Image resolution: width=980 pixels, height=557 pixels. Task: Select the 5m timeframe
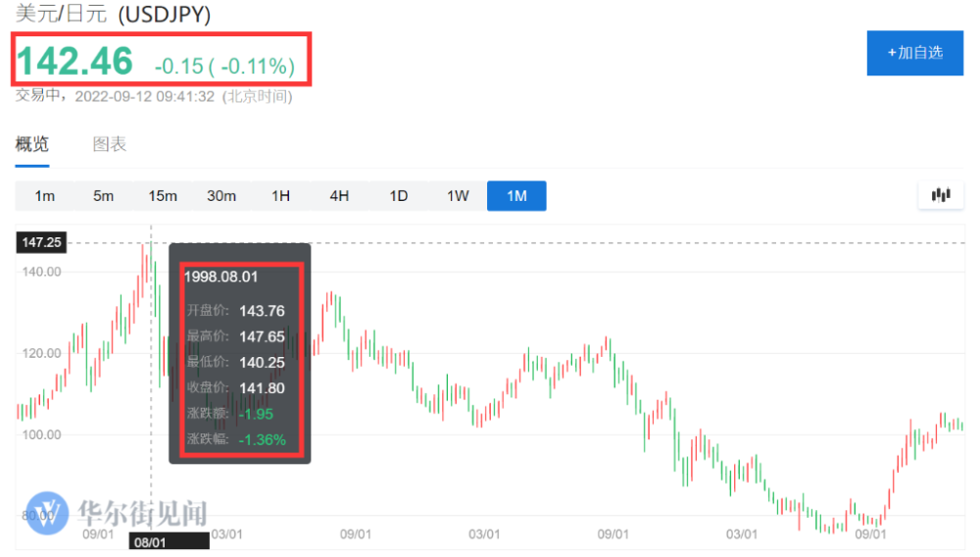pyautogui.click(x=104, y=196)
